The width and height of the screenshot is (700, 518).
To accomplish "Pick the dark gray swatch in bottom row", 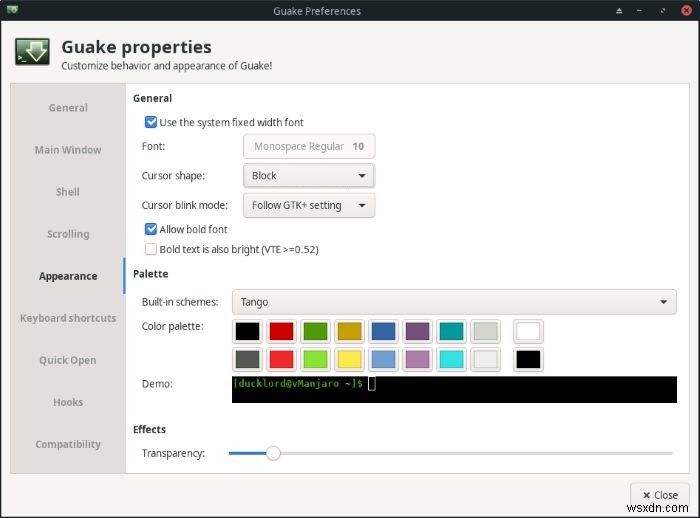I will tap(247, 359).
